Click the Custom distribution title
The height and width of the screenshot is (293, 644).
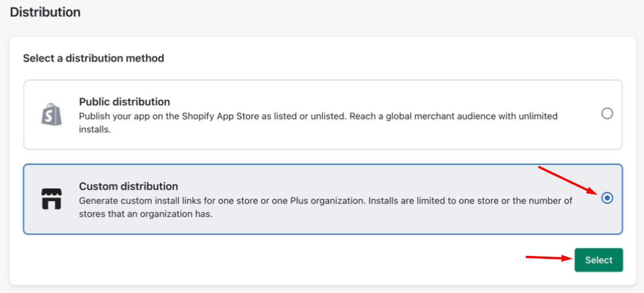pos(128,186)
